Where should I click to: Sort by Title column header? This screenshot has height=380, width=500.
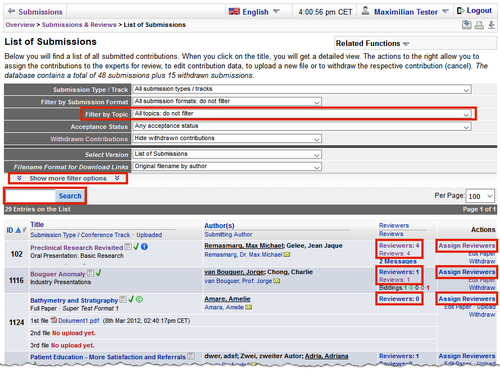pos(37,225)
